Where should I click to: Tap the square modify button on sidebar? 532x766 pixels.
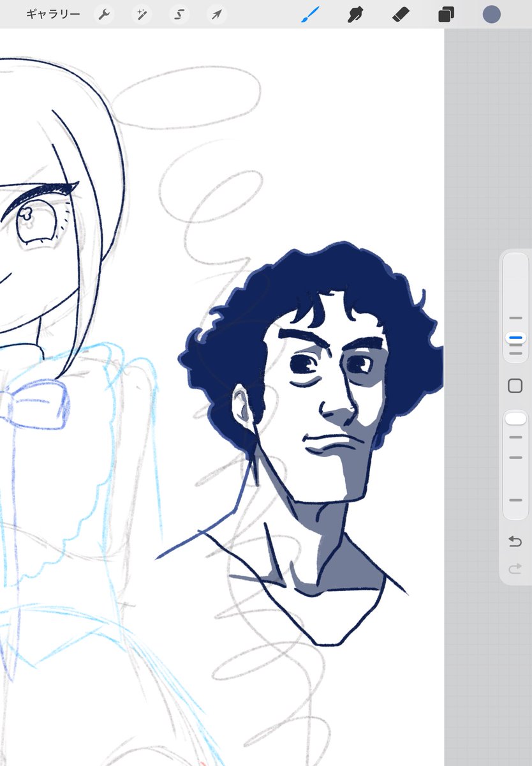(x=515, y=386)
